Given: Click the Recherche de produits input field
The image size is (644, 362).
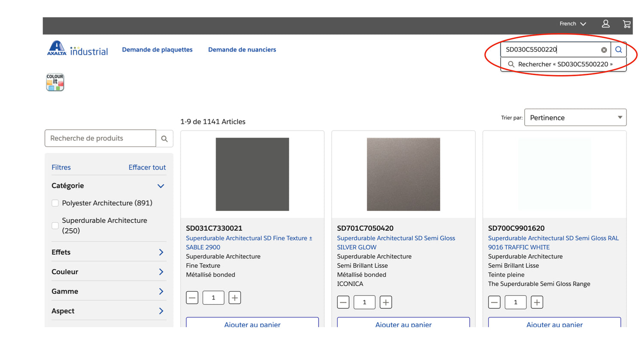Looking at the screenshot, I should [100, 139].
